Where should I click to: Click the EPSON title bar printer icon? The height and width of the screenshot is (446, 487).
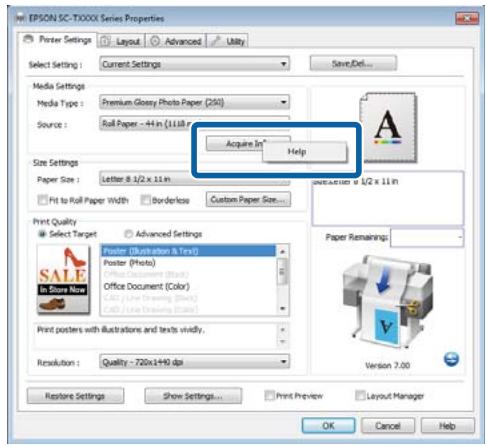pyautogui.click(x=21, y=18)
